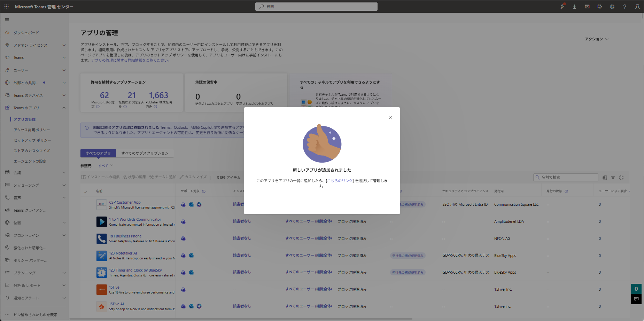Open the 123 Notetaker AI link
The width and height of the screenshot is (644, 321).
[x=123, y=253]
